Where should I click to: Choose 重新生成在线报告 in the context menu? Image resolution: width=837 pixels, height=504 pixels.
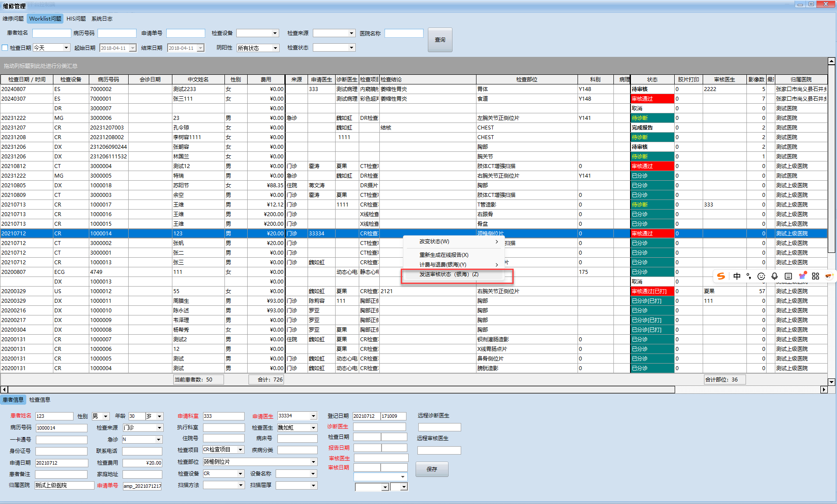[x=444, y=255]
